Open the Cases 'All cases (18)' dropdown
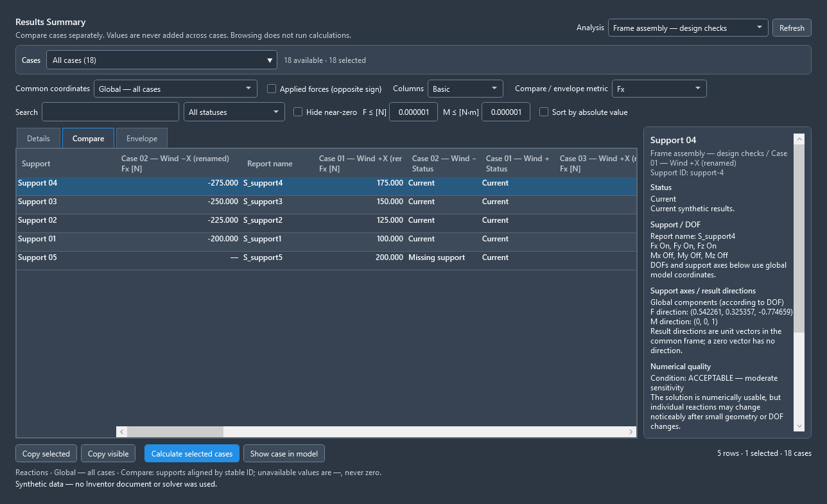Screen dimensions: 827x504 click(162, 60)
